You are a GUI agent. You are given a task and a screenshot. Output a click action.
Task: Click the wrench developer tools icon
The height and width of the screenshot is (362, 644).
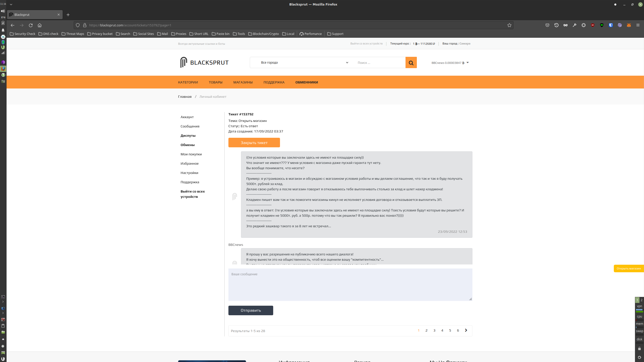575,25
